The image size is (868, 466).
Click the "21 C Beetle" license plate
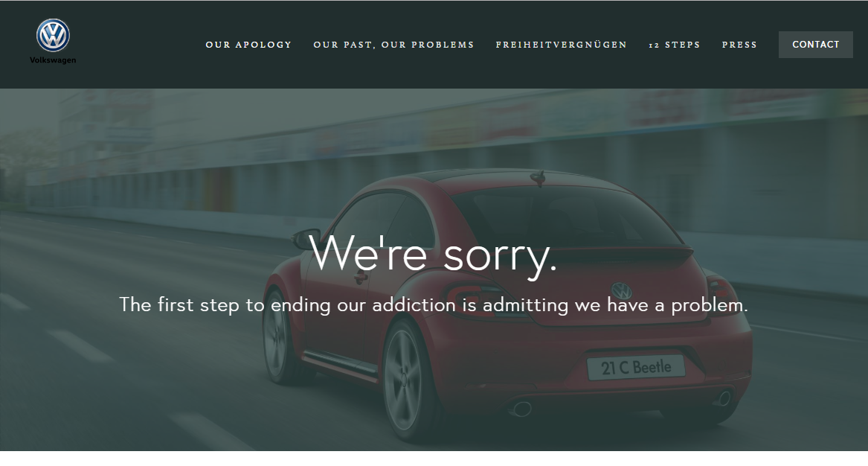(x=635, y=368)
